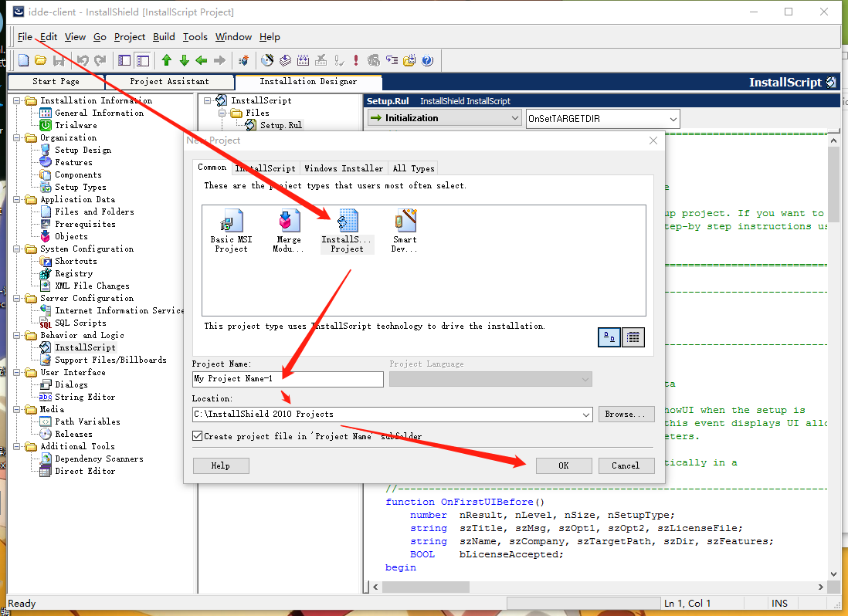Switch to the Start Page tab
The image size is (848, 616).
(56, 82)
